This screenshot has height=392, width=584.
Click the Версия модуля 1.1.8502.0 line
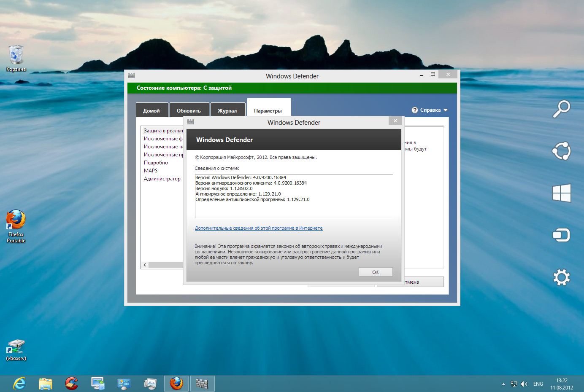coord(224,188)
